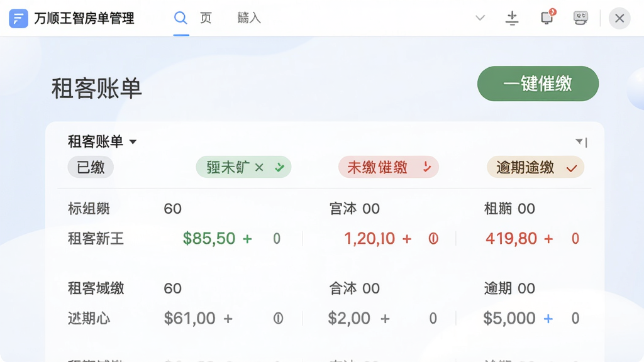The image size is (644, 362).
Task: Toggle the green chip checkmark
Action: (x=280, y=167)
